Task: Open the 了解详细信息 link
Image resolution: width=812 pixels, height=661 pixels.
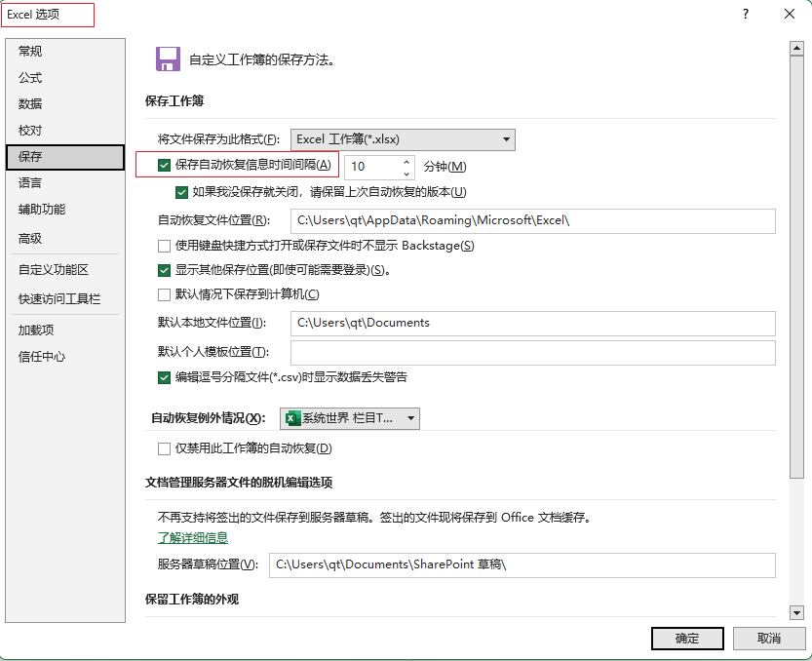Action: tap(193, 538)
